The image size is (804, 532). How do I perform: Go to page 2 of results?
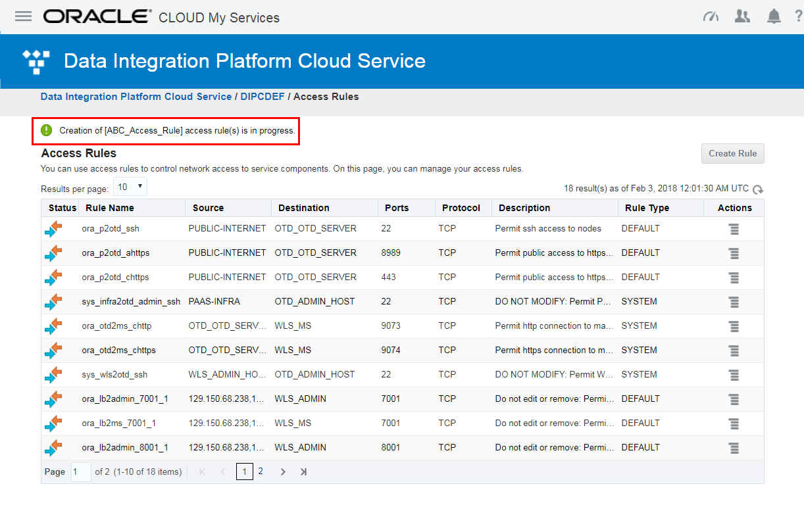click(x=261, y=472)
